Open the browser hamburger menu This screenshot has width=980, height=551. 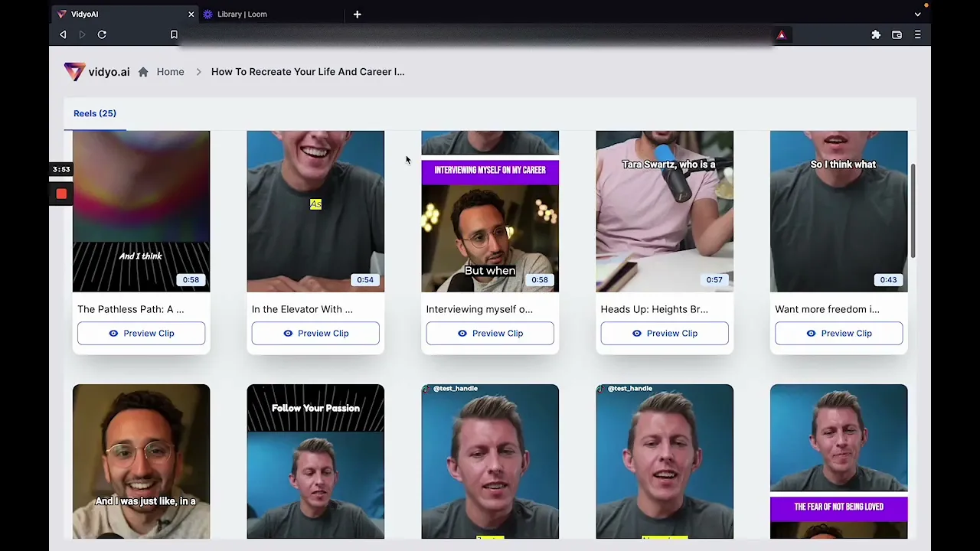click(x=917, y=34)
